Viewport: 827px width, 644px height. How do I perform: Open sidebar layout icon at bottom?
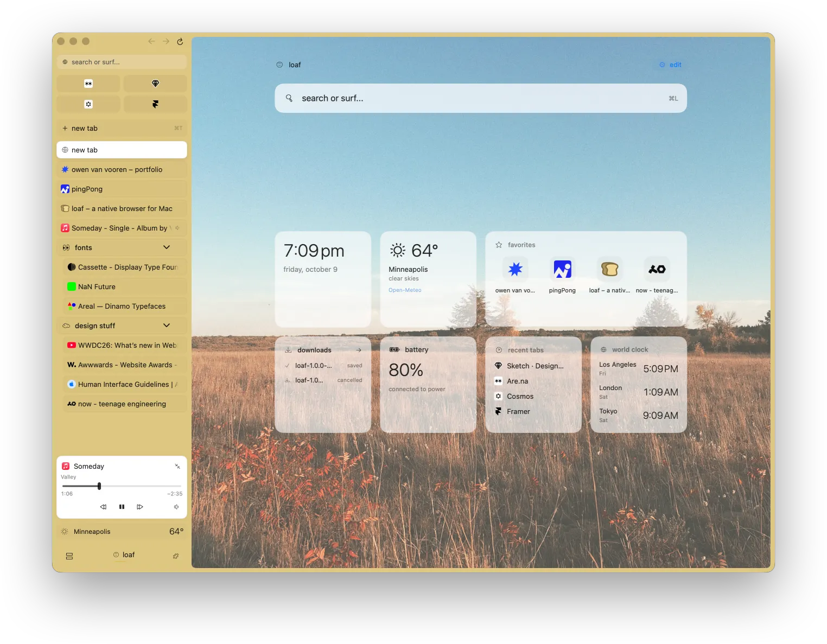(69, 556)
